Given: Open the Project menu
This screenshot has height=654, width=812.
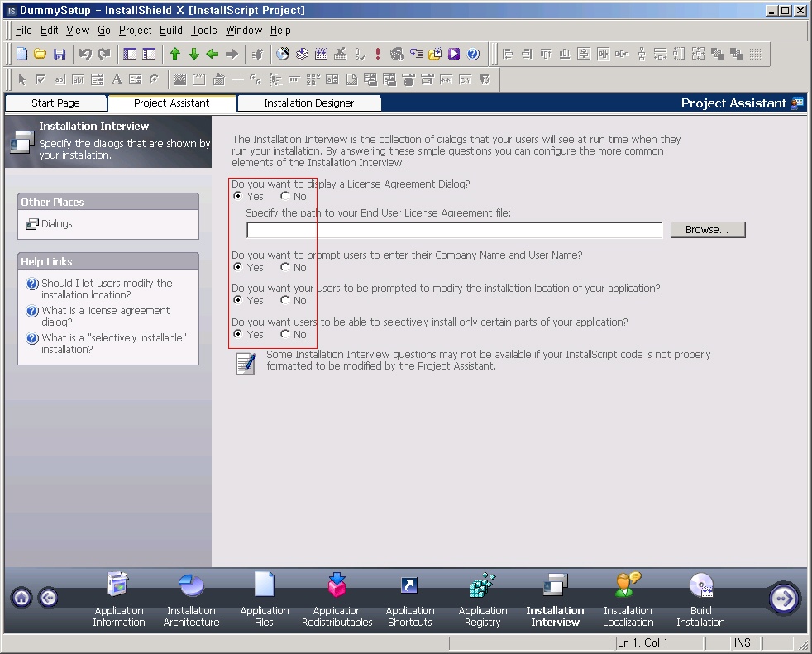Looking at the screenshot, I should point(135,30).
